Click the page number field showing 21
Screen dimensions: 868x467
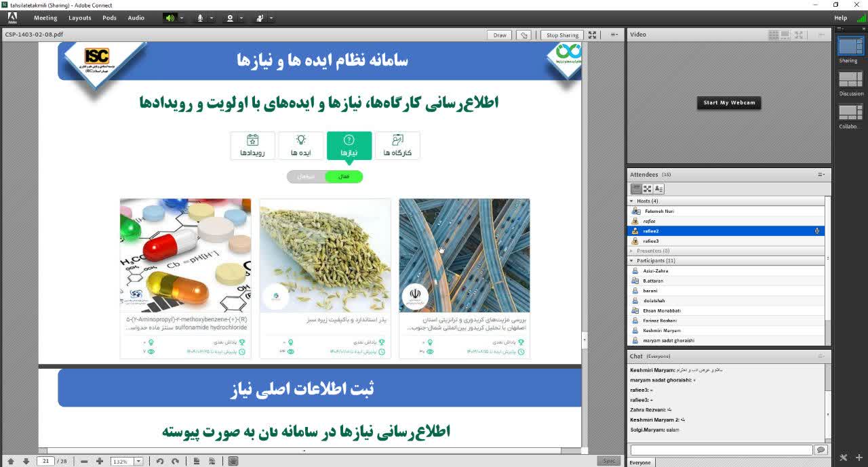click(x=45, y=461)
